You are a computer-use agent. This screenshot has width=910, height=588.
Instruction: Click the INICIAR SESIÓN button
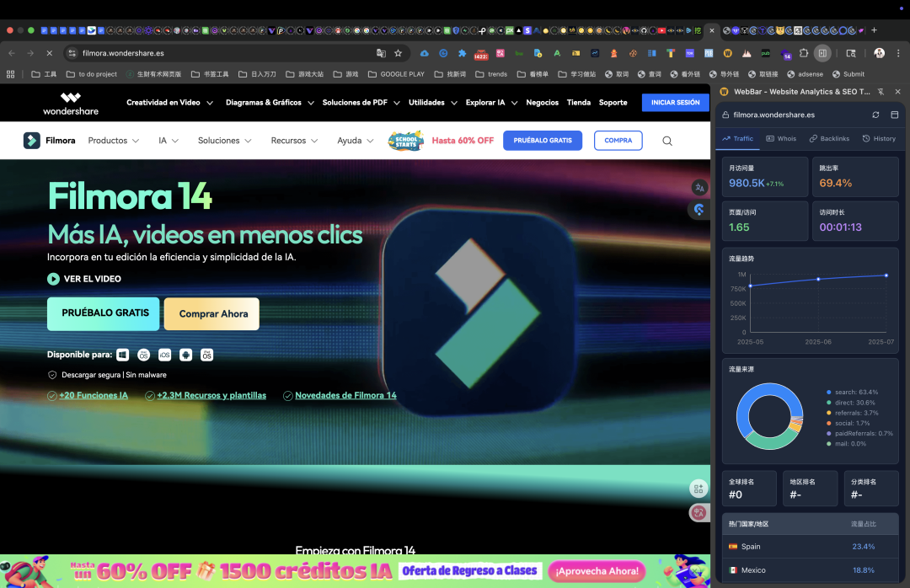click(x=676, y=103)
